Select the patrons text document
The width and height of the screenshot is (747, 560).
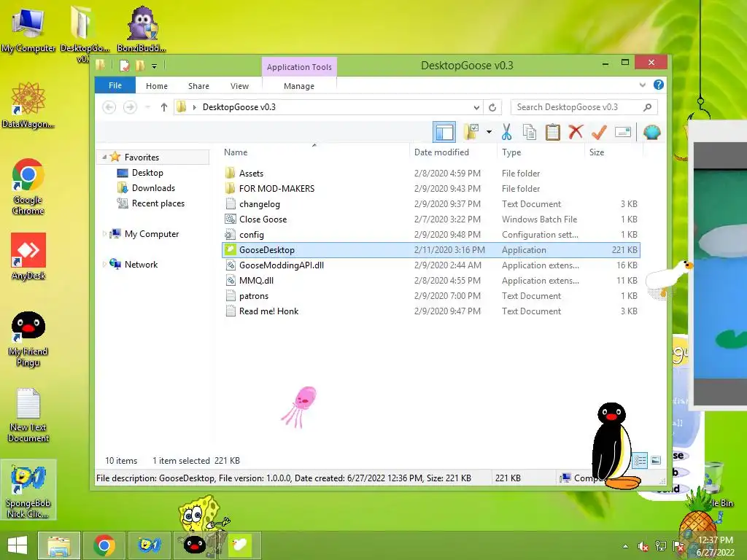(431, 296)
